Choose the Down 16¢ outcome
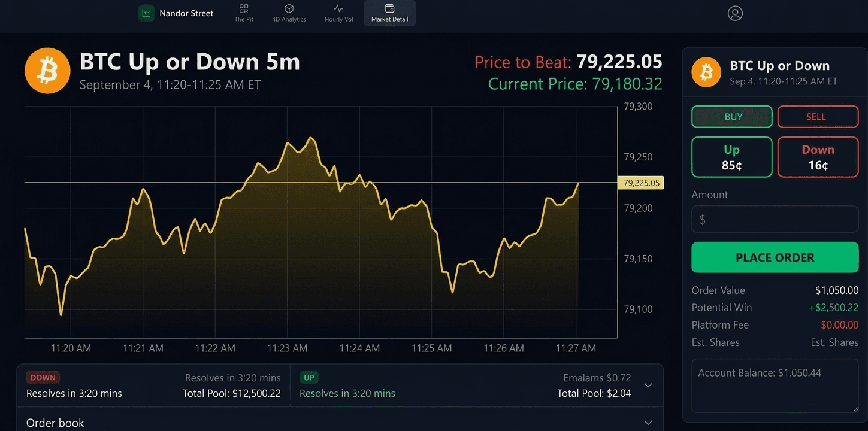The width and height of the screenshot is (868, 431). [x=818, y=157]
